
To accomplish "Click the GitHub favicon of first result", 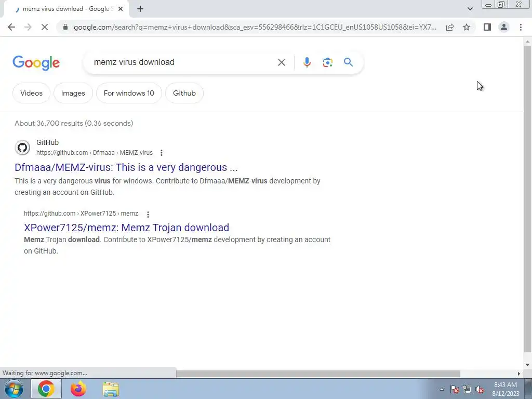I will [22, 148].
